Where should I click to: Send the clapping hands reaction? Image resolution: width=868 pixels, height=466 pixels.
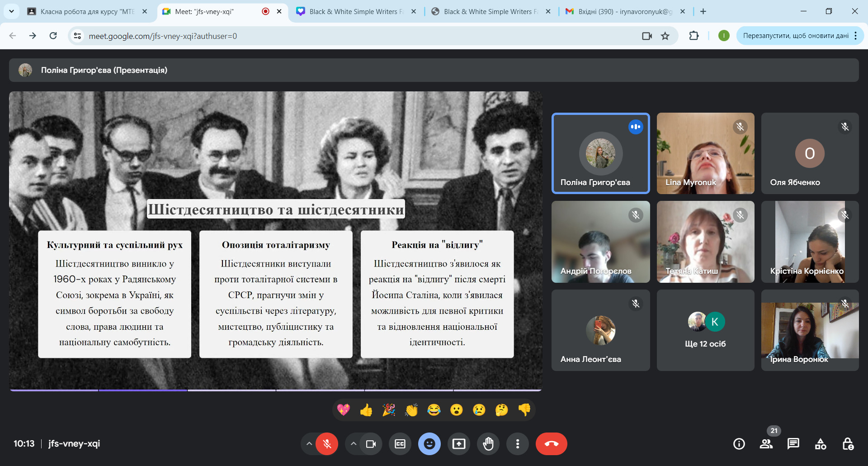click(411, 410)
